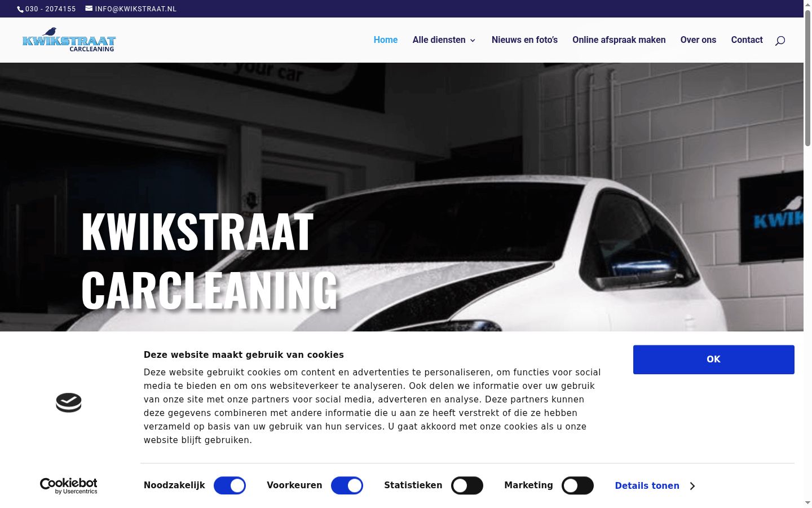812x508 pixels.
Task: Open the Contact menu item
Action: 747,40
